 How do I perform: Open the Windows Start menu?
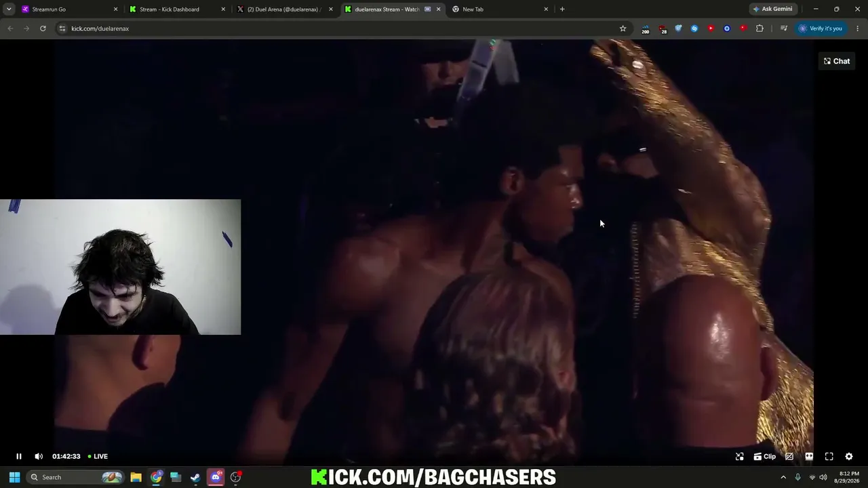point(14,477)
